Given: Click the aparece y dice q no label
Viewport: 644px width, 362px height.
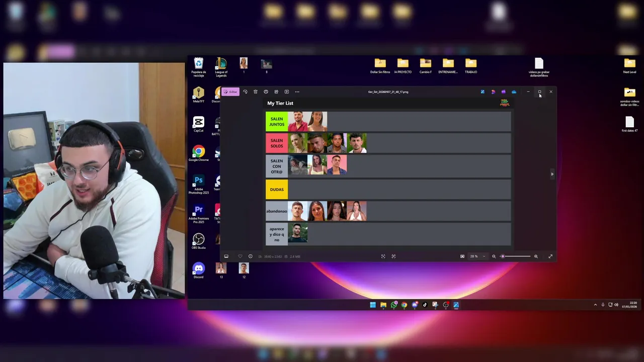Looking at the screenshot, I should [x=277, y=234].
